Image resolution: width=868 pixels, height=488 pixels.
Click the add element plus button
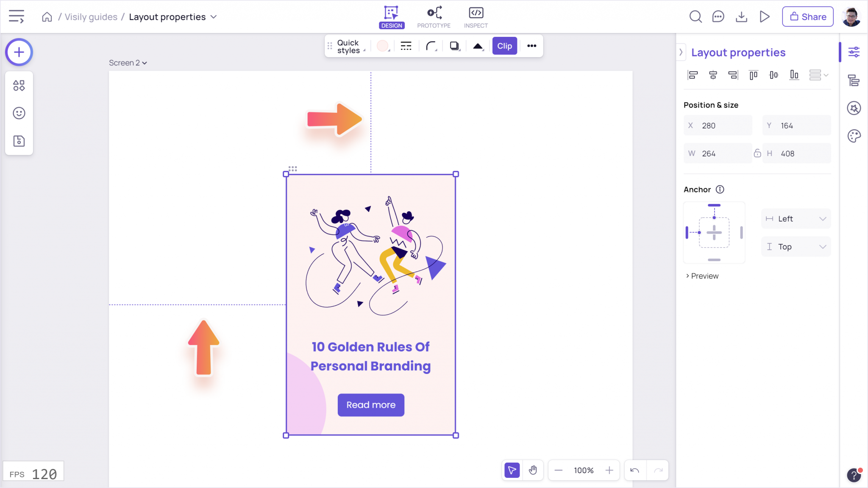point(19,52)
